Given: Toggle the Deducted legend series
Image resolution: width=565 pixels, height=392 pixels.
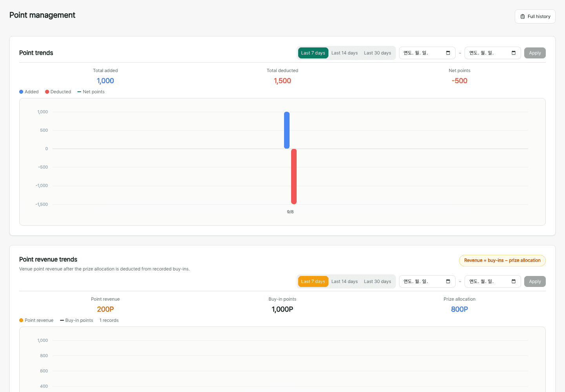Looking at the screenshot, I should [x=58, y=92].
